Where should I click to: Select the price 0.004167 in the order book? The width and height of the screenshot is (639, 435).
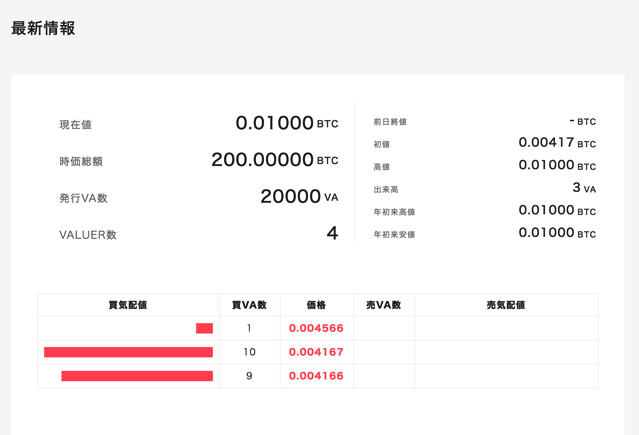(x=316, y=352)
